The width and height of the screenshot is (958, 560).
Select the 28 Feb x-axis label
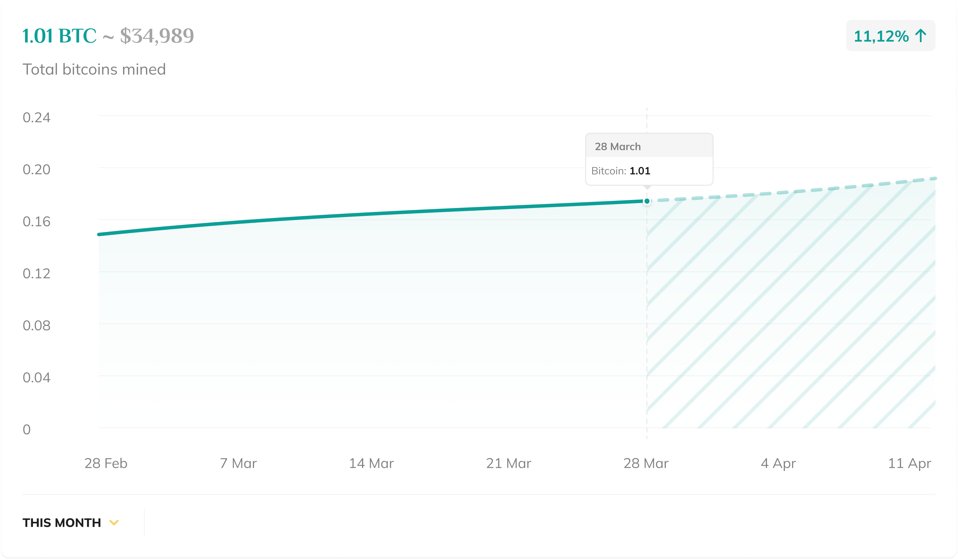(106, 463)
